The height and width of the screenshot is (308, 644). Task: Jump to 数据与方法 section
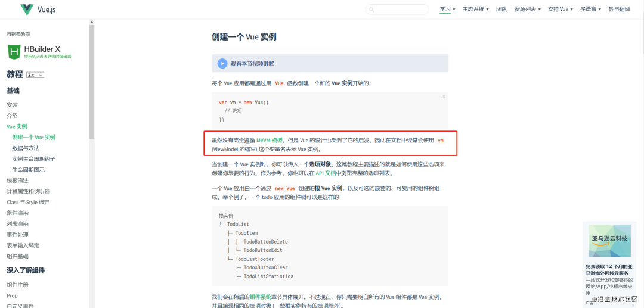[26, 148]
